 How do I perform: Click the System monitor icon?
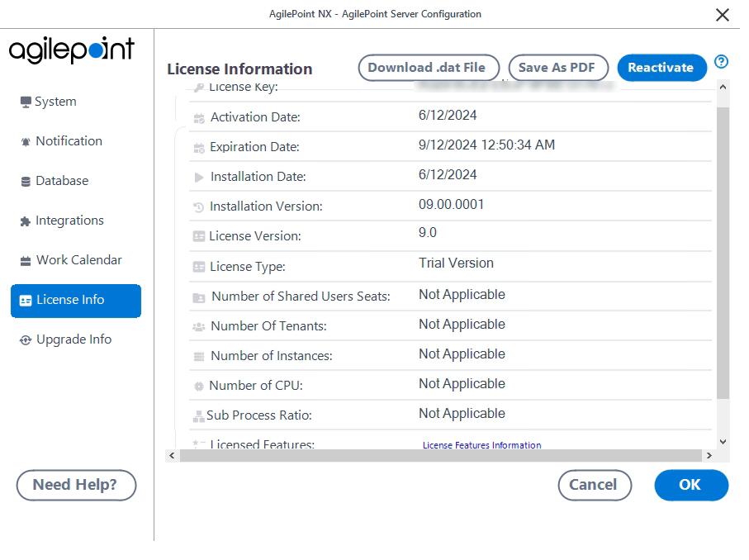click(x=26, y=102)
